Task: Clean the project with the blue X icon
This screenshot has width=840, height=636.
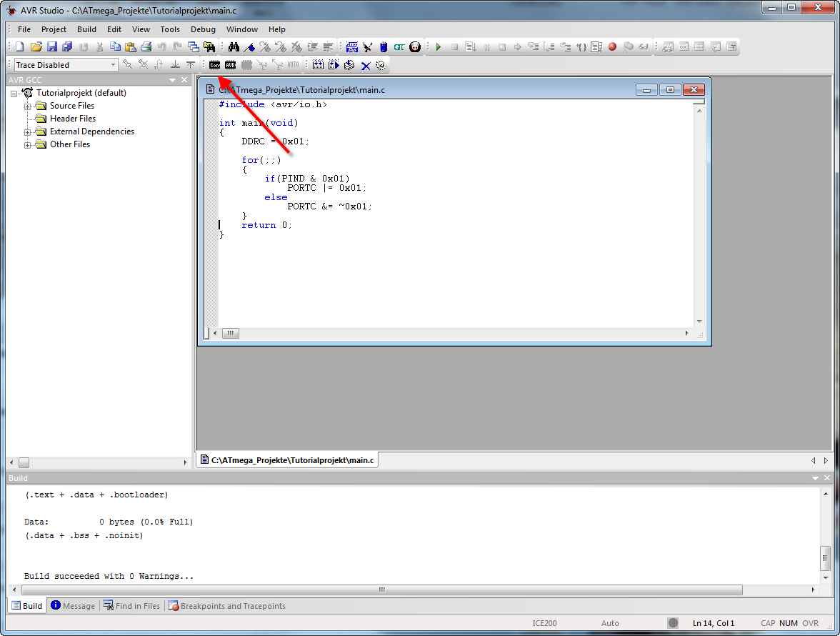Action: tap(366, 65)
